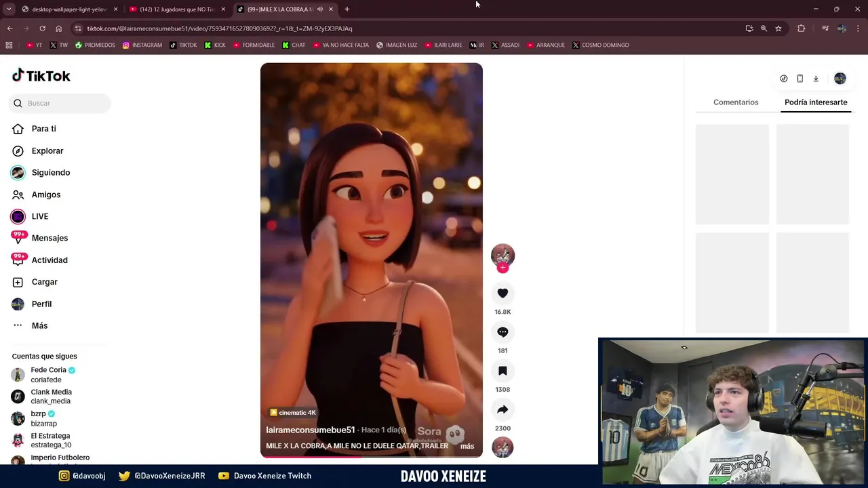Open YT bookmark
Screen dimensions: 868x488
coord(34,45)
